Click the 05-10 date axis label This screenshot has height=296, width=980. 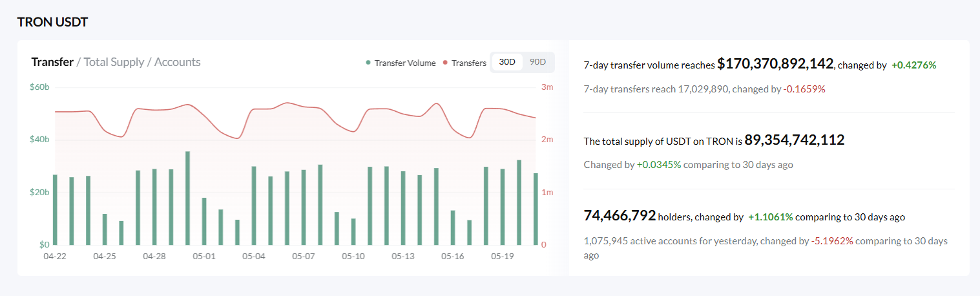click(353, 256)
